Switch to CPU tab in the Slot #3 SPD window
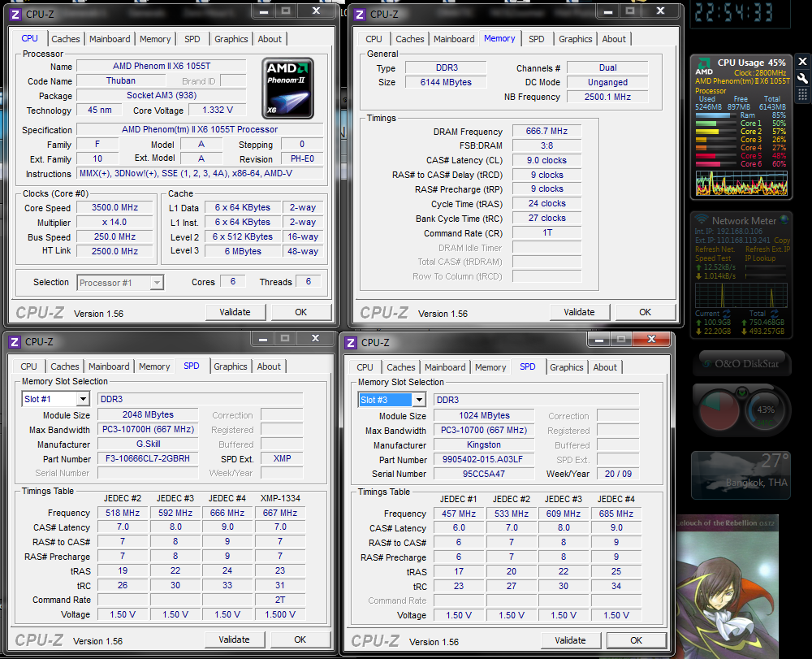Image resolution: width=812 pixels, height=659 pixels. (x=365, y=367)
